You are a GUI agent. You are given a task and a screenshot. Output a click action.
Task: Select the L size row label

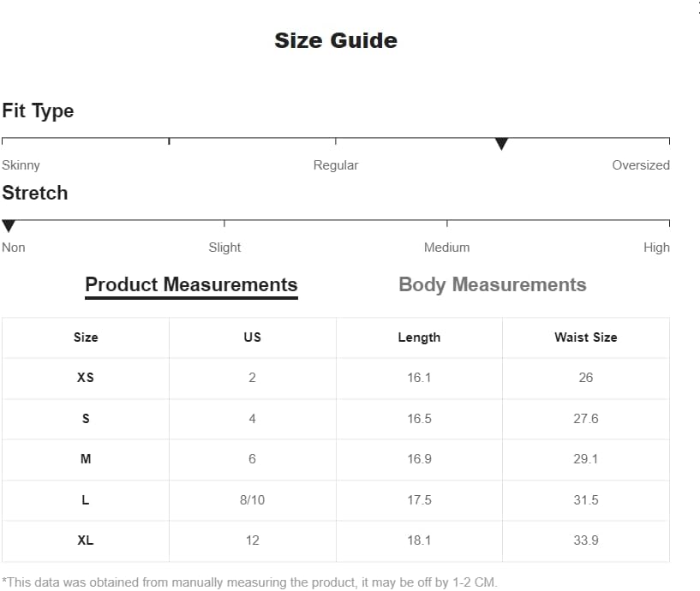[86, 500]
